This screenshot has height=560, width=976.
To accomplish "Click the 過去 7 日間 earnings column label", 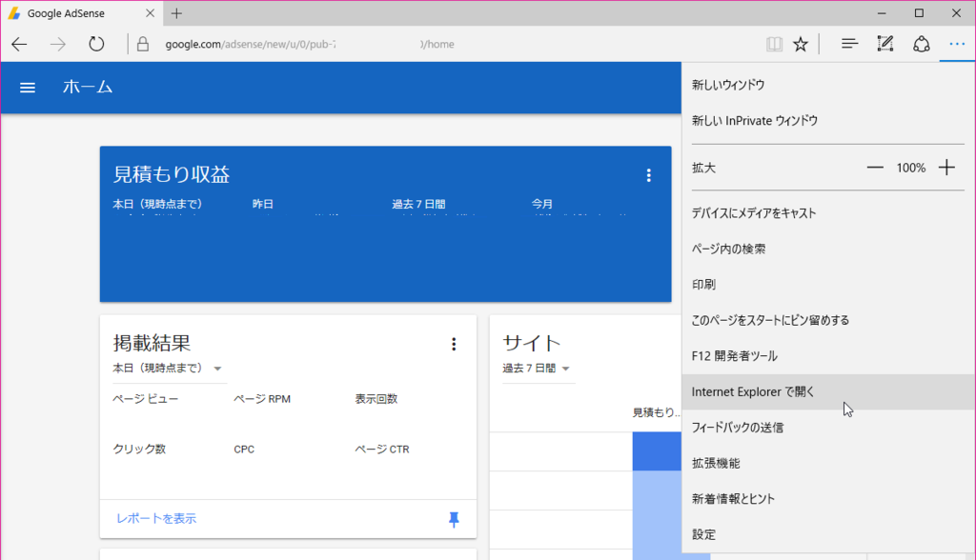I will [418, 204].
